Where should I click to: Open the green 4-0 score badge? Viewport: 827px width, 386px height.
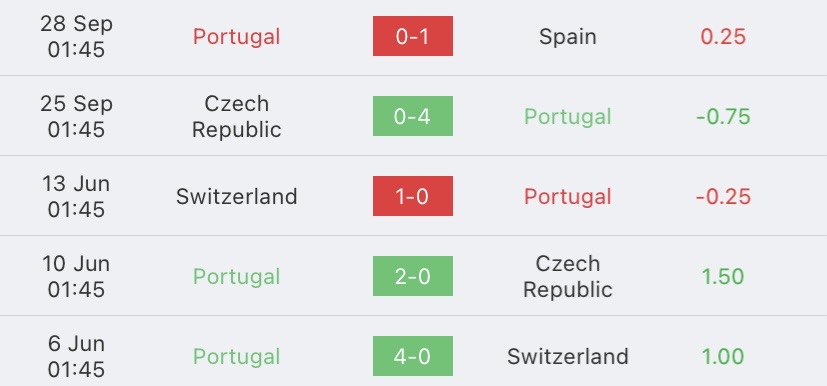(x=412, y=356)
